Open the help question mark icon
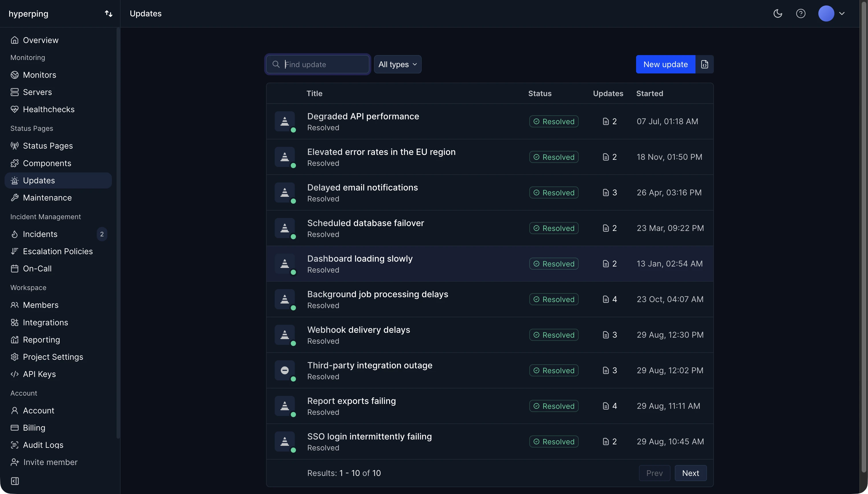 point(801,13)
